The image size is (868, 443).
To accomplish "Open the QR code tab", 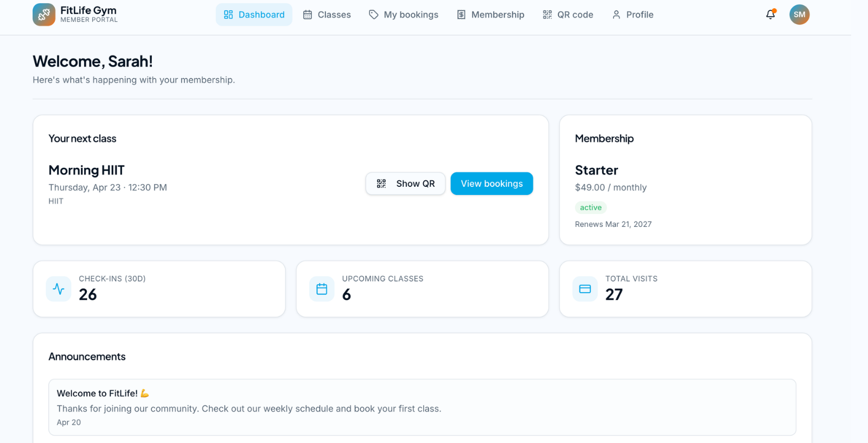I will (x=568, y=15).
